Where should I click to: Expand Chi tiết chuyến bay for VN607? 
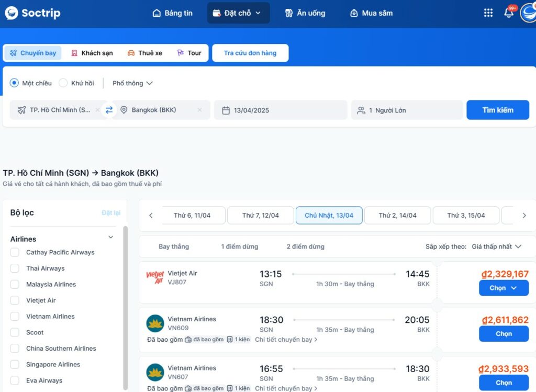pyautogui.click(x=286, y=388)
